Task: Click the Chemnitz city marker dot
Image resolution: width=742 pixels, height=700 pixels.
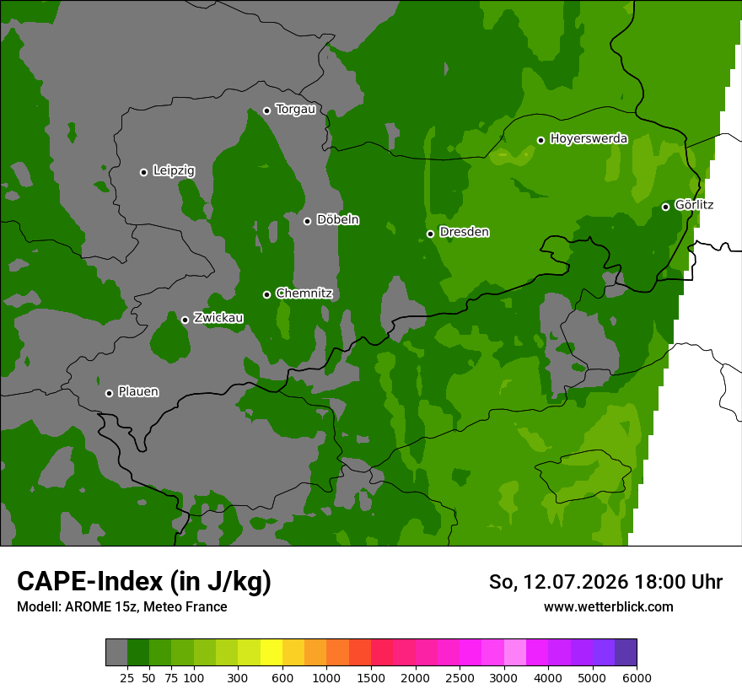Action: point(267,294)
